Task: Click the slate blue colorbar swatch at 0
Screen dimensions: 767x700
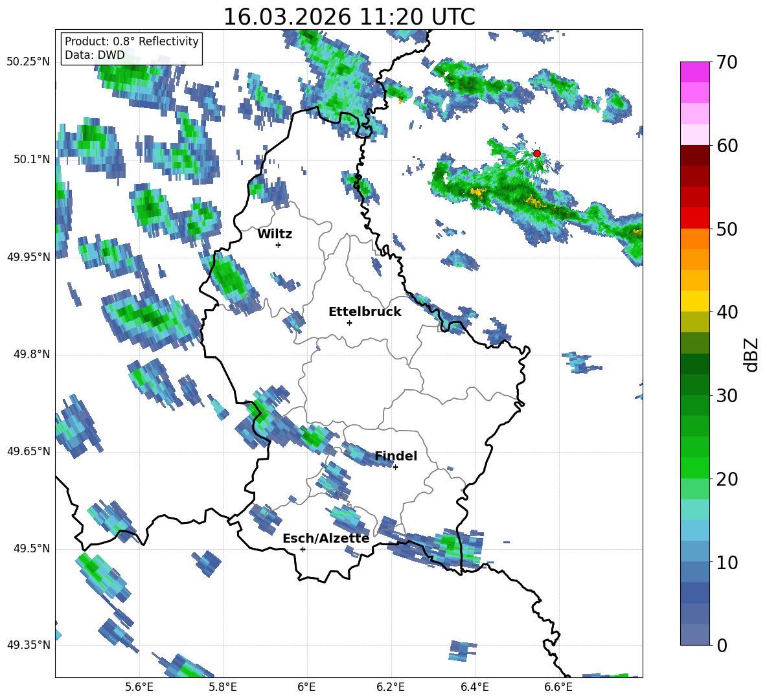Action: (x=694, y=635)
